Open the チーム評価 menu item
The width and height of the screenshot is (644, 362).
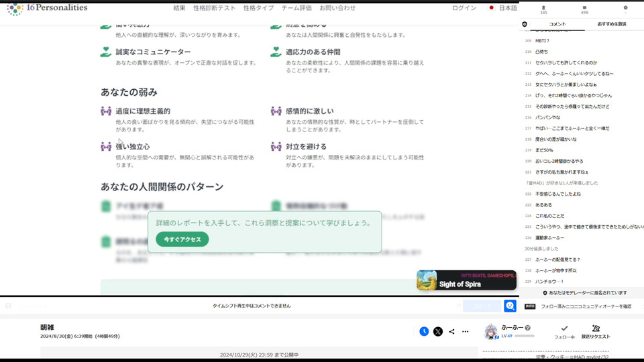point(297,8)
